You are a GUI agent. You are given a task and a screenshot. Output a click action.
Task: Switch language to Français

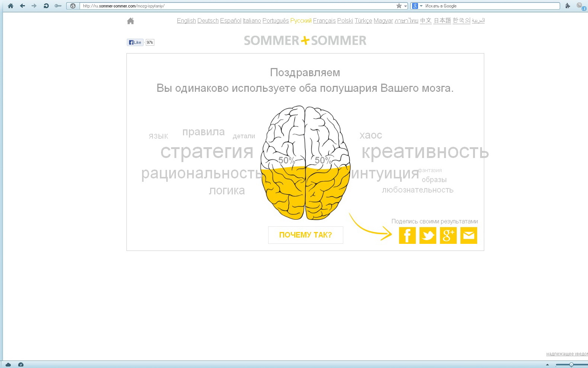pos(324,21)
